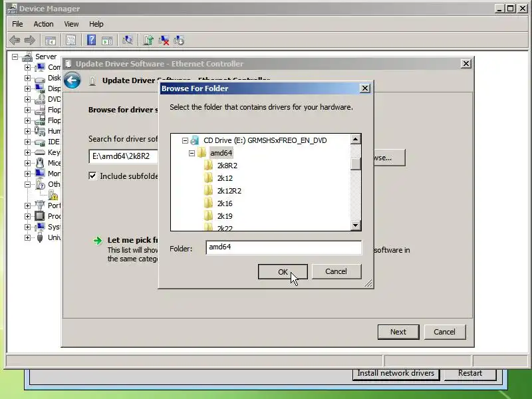Collapse the CD Drive (E:) node
This screenshot has width=532, height=399.
[x=185, y=140]
